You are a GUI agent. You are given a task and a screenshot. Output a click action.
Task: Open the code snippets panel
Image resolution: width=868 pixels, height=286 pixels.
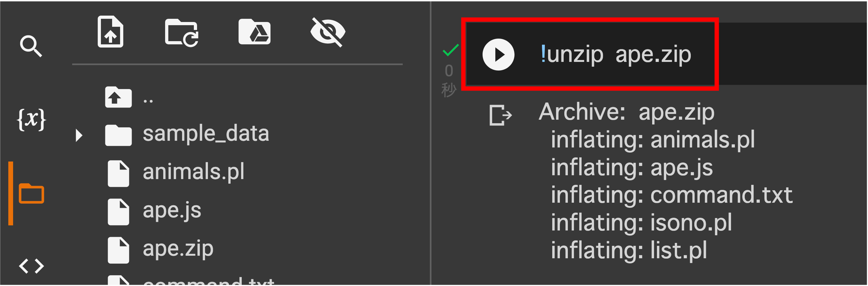point(31,266)
